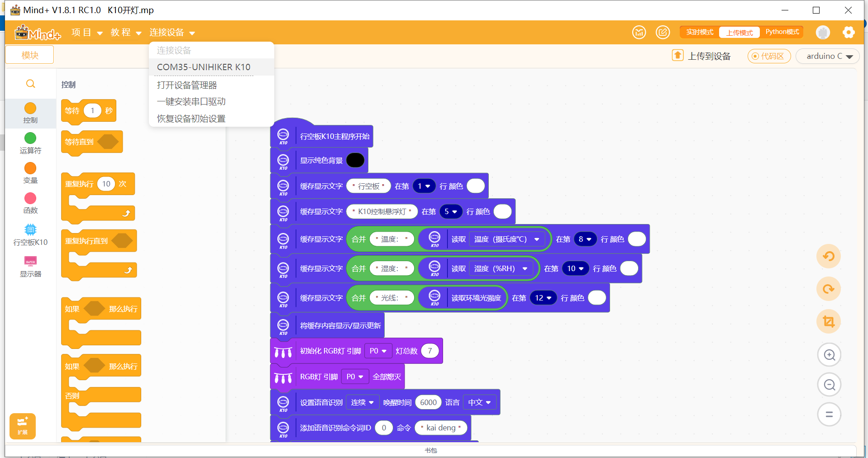Click 上传到设备 button

tap(701, 56)
